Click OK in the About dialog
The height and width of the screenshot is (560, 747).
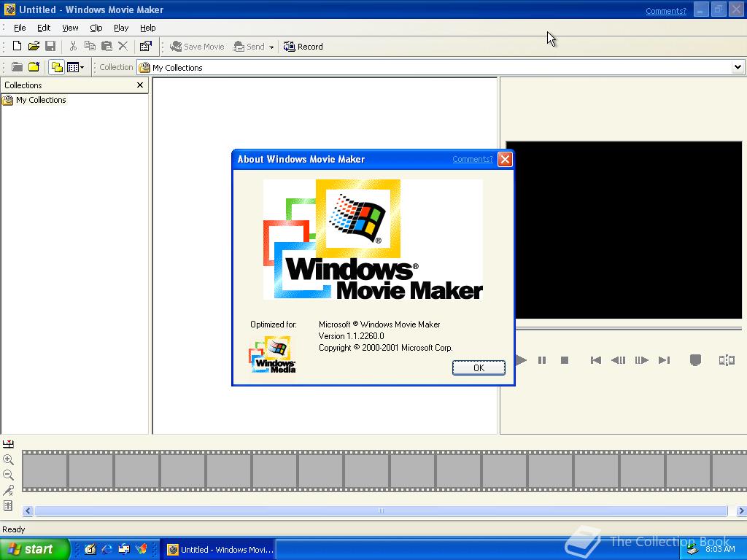pos(479,367)
